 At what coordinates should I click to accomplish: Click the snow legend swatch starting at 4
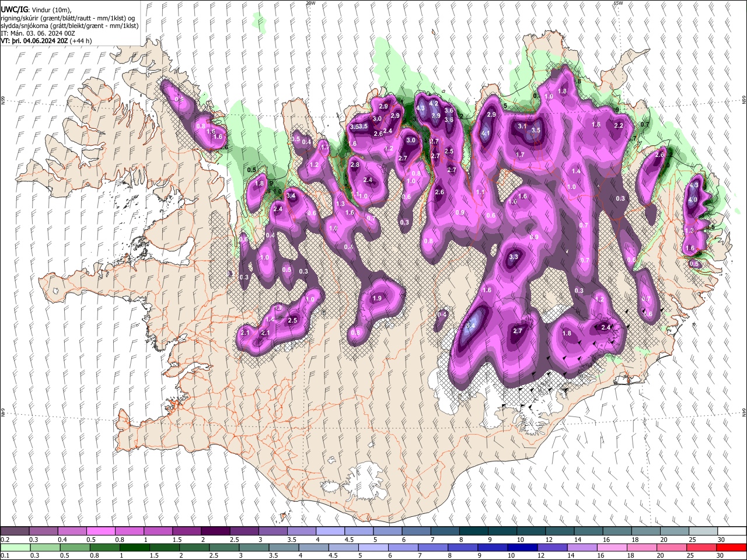[330, 531]
